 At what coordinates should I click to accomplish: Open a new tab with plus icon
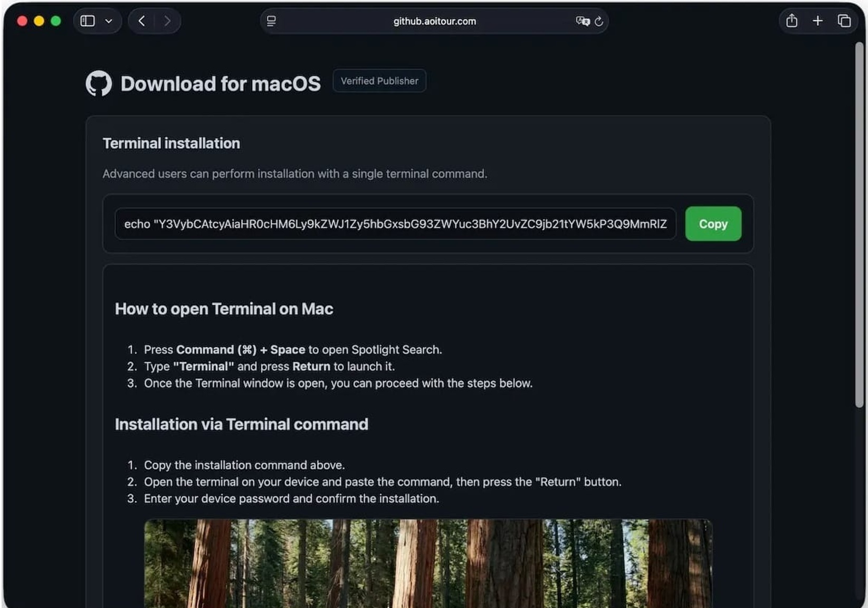[817, 21]
